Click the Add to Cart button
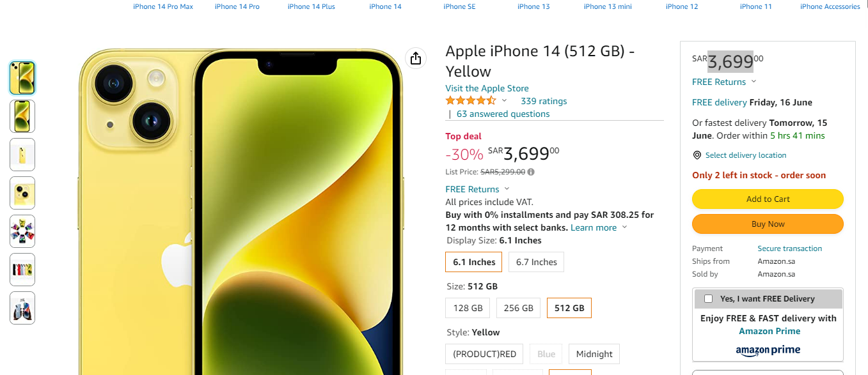Viewport: 868px width, 375px height. (x=768, y=199)
